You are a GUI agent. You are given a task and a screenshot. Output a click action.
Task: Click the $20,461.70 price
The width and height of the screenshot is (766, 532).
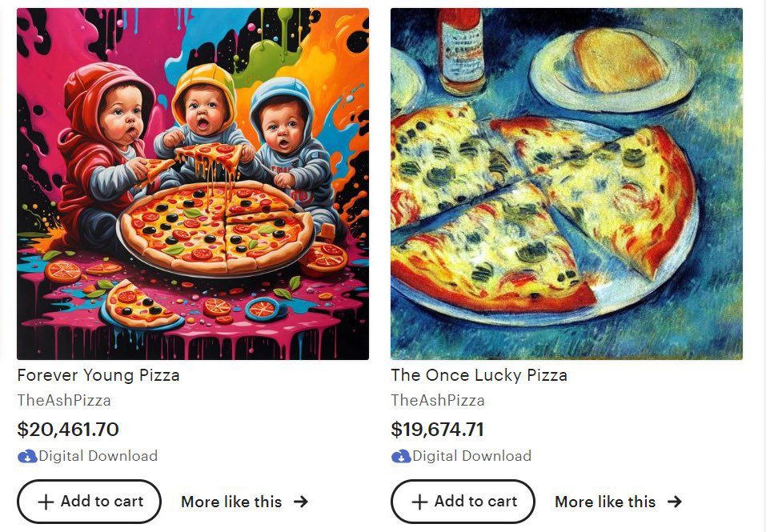pyautogui.click(x=68, y=430)
